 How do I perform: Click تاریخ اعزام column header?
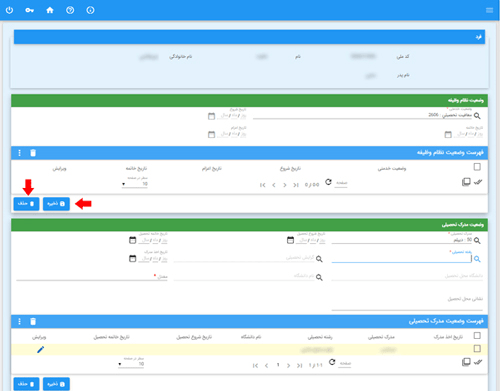(x=212, y=169)
